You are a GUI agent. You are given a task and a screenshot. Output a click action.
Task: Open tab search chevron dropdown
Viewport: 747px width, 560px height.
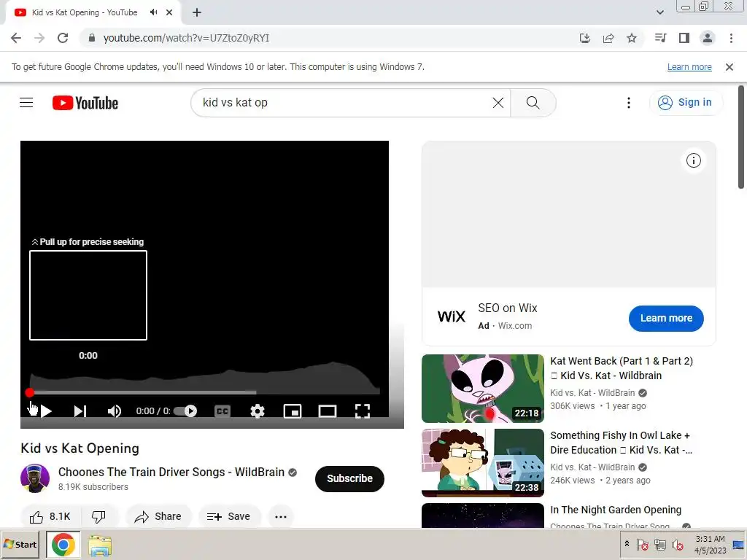pos(659,12)
